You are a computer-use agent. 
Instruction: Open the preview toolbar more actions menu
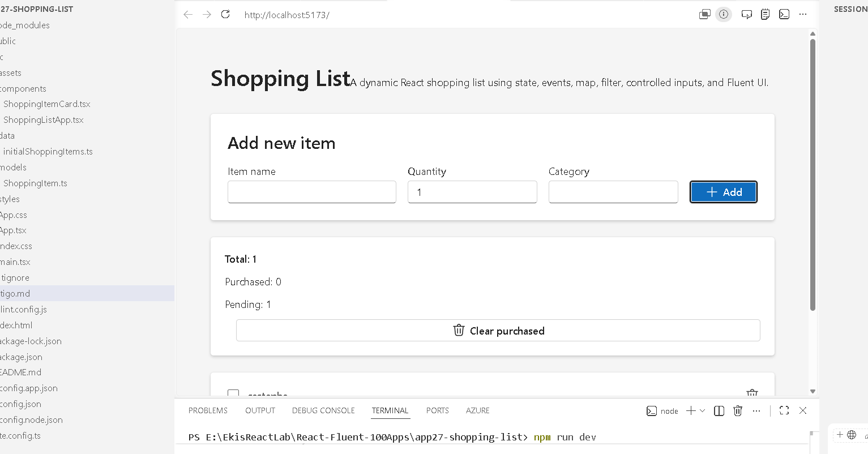pyautogui.click(x=803, y=15)
